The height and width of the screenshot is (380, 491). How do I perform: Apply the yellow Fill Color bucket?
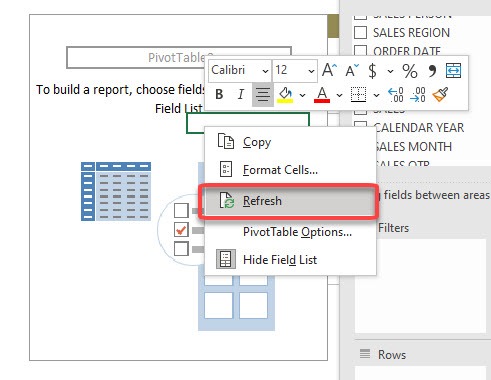(x=286, y=95)
